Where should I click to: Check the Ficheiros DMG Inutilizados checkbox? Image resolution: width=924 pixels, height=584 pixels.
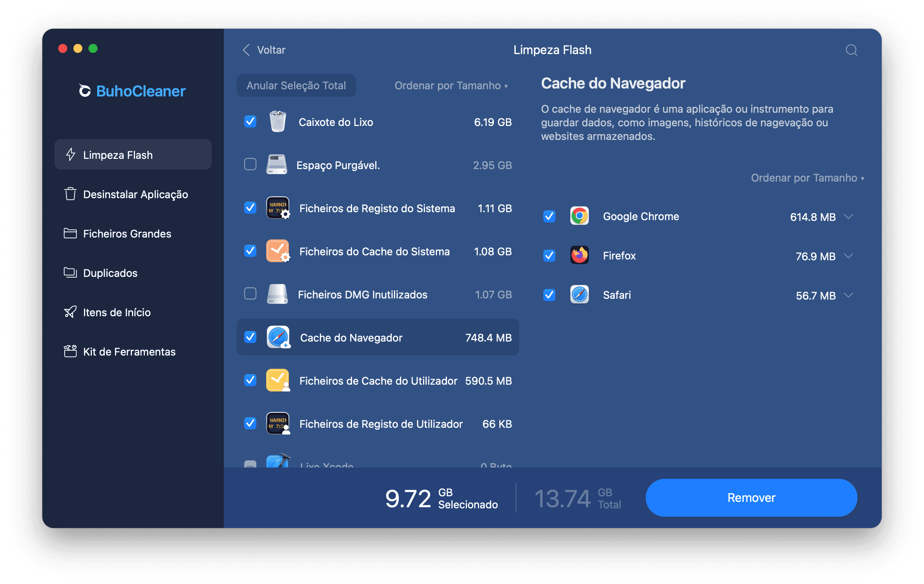(250, 294)
